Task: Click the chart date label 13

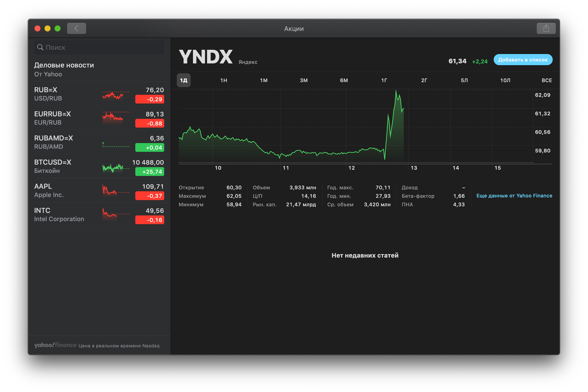Action: (x=414, y=168)
